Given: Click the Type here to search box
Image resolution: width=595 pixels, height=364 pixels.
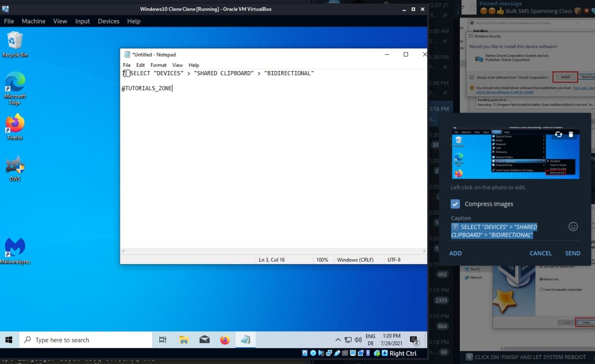Looking at the screenshot, I should [x=86, y=340].
